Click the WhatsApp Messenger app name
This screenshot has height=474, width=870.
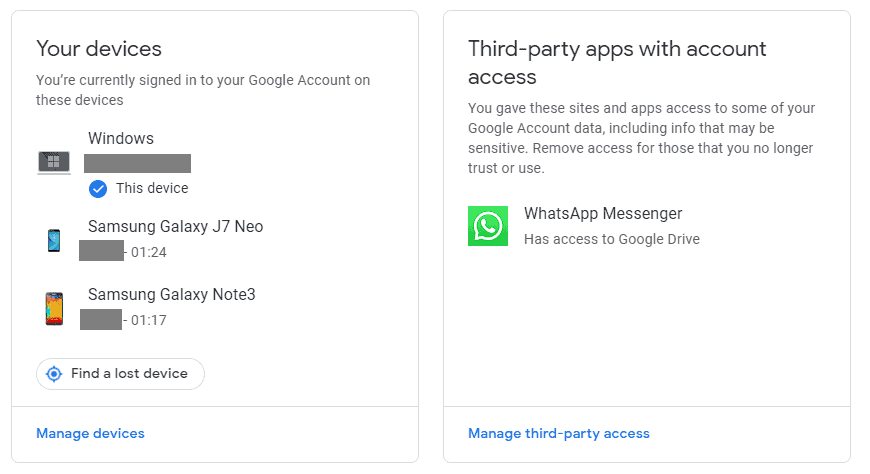click(x=603, y=214)
